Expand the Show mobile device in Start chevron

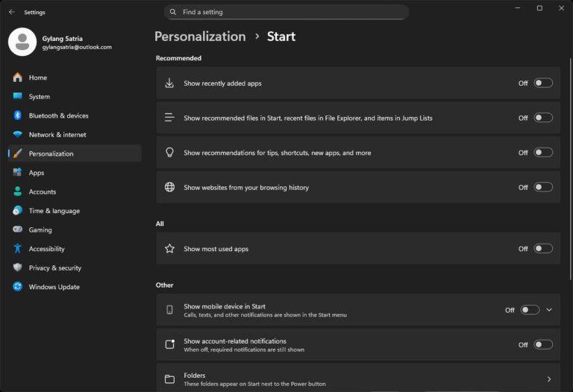[549, 310]
